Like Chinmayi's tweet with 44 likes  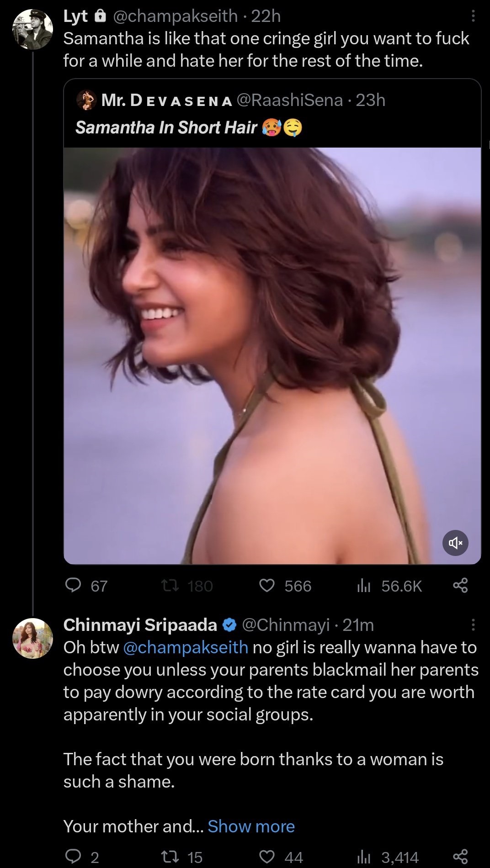click(267, 857)
